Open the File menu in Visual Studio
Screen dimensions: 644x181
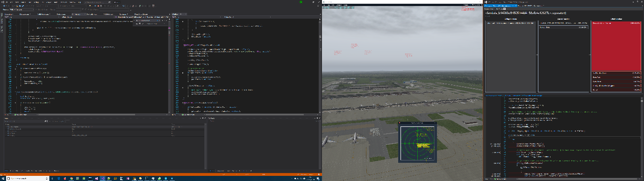click(x=7, y=2)
